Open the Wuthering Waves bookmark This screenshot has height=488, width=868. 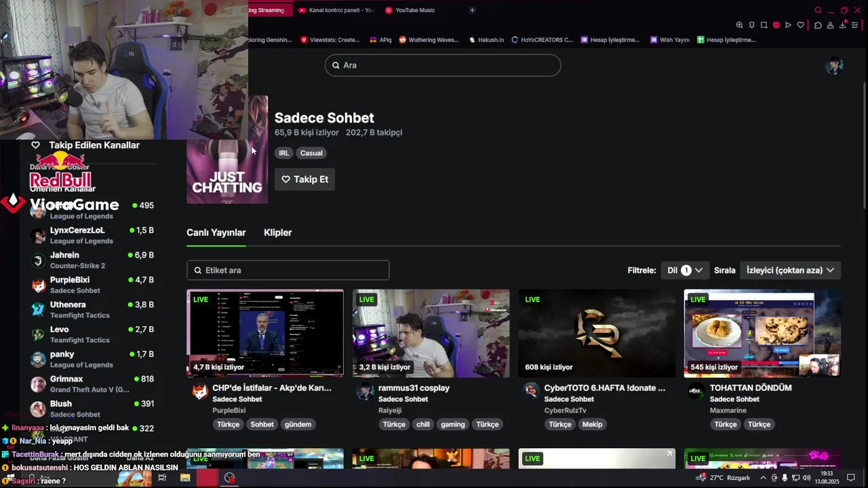[x=429, y=40]
